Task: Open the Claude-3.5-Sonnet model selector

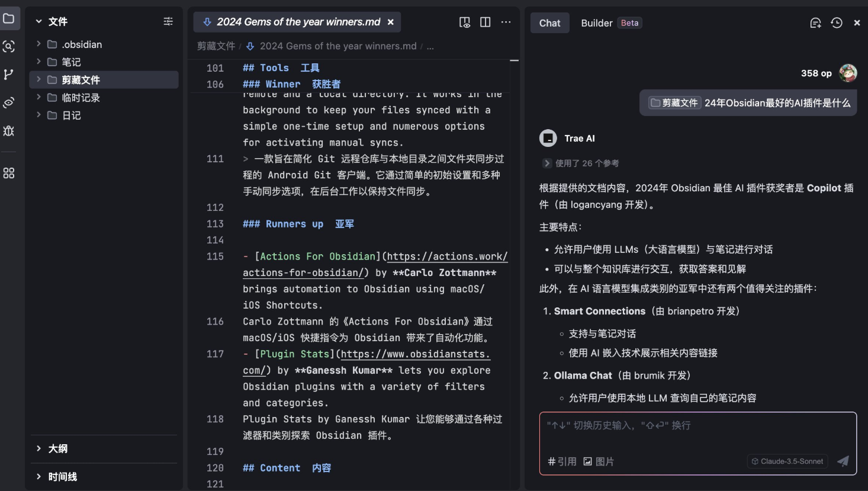Action: point(787,461)
